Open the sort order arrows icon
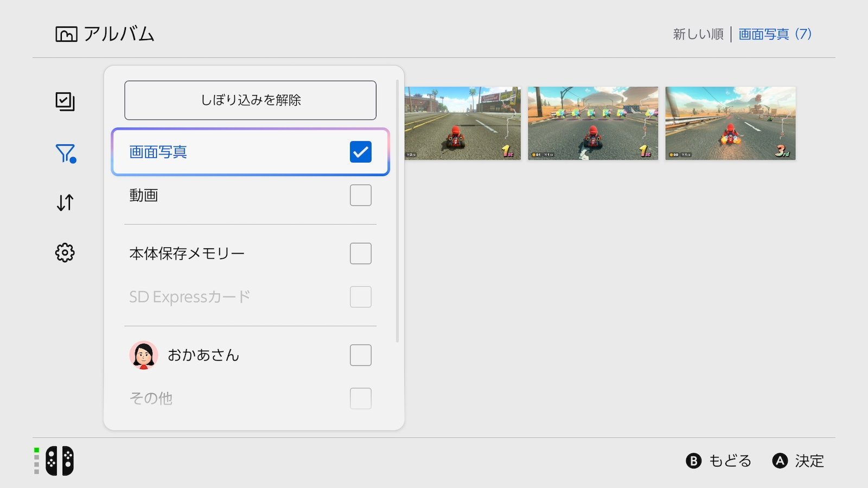The image size is (868, 488). [x=65, y=203]
